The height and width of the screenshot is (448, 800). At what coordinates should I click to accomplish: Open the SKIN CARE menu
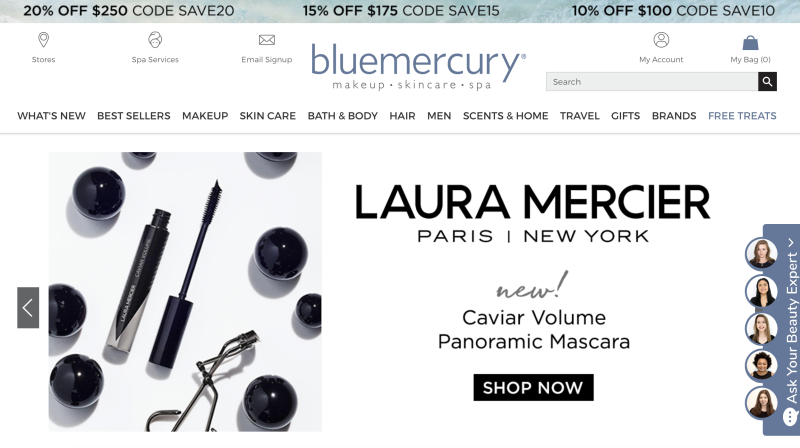(268, 116)
